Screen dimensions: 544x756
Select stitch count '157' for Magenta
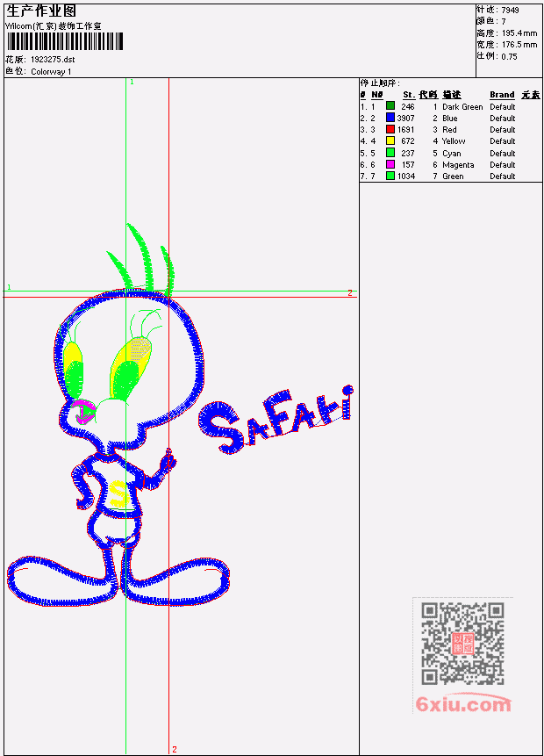click(x=408, y=165)
